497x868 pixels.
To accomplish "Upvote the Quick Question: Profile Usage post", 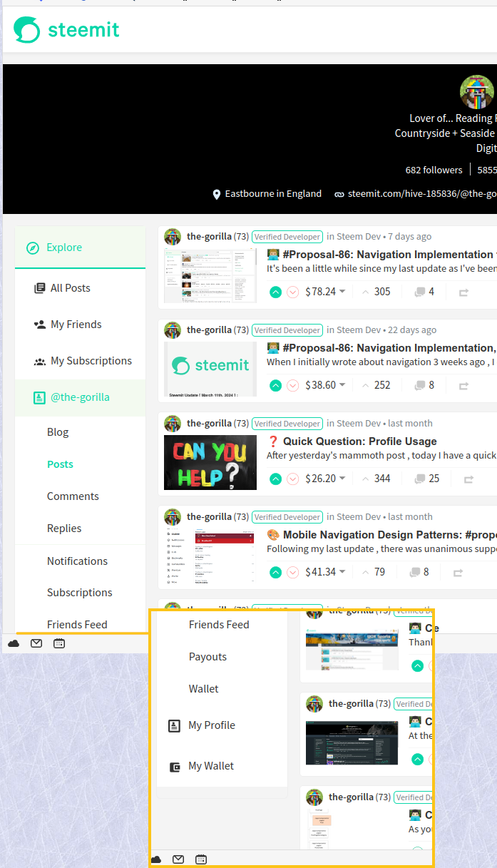I will click(x=275, y=479).
